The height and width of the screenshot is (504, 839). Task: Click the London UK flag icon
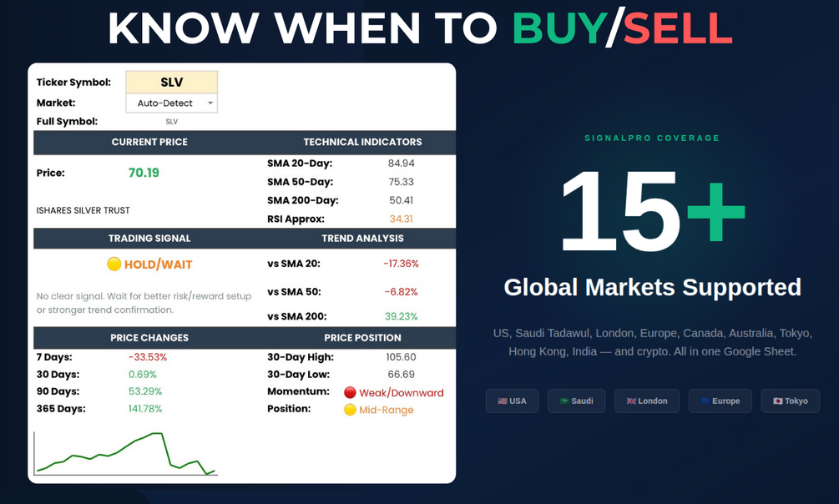[x=631, y=401]
